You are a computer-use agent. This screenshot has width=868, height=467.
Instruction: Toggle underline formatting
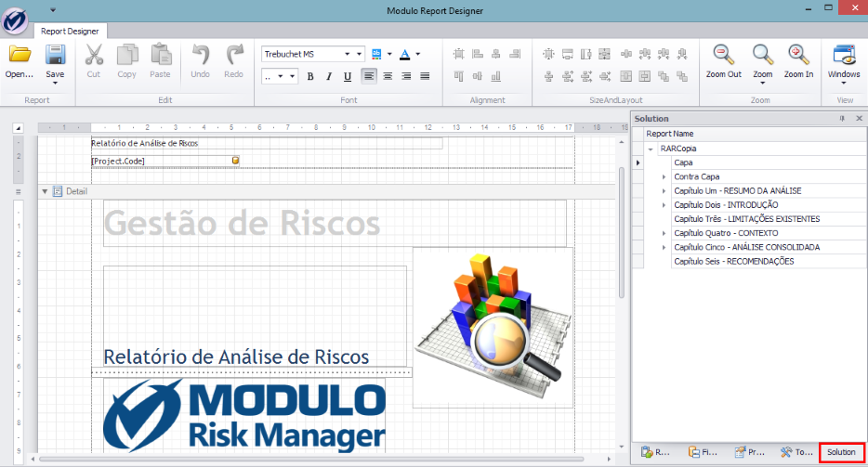pyautogui.click(x=348, y=76)
